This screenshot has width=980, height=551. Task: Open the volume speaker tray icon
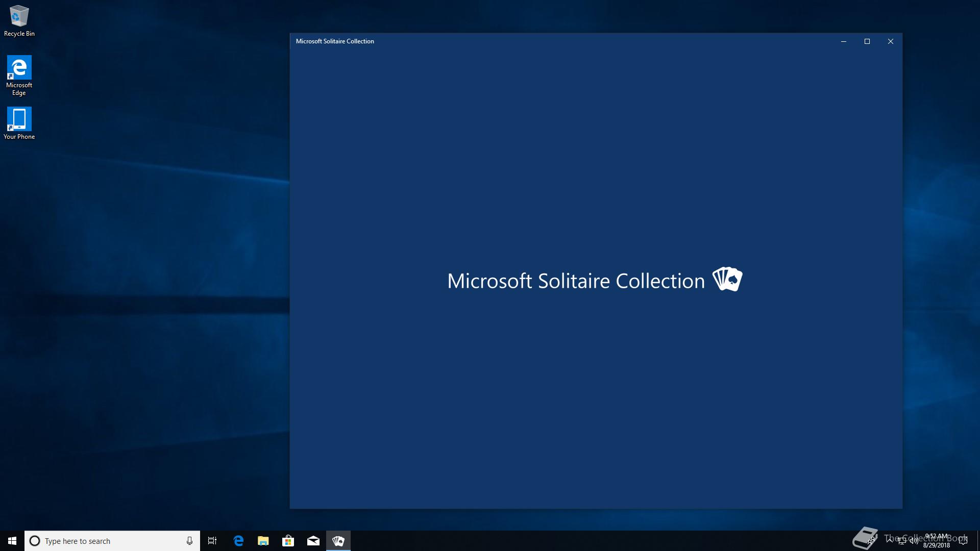914,541
